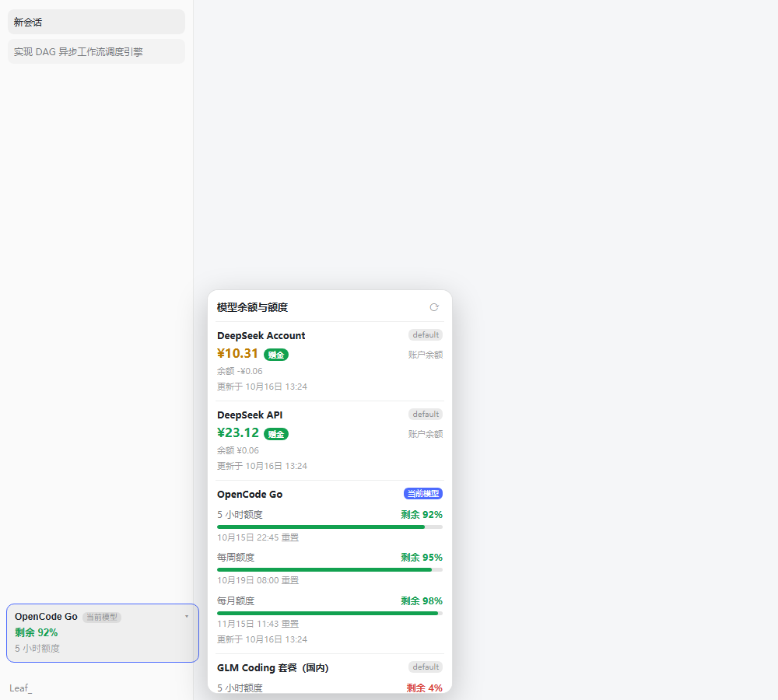Click the OpenCode Go 剩余 92% sidebar card
The image size is (778, 700).
103,633
